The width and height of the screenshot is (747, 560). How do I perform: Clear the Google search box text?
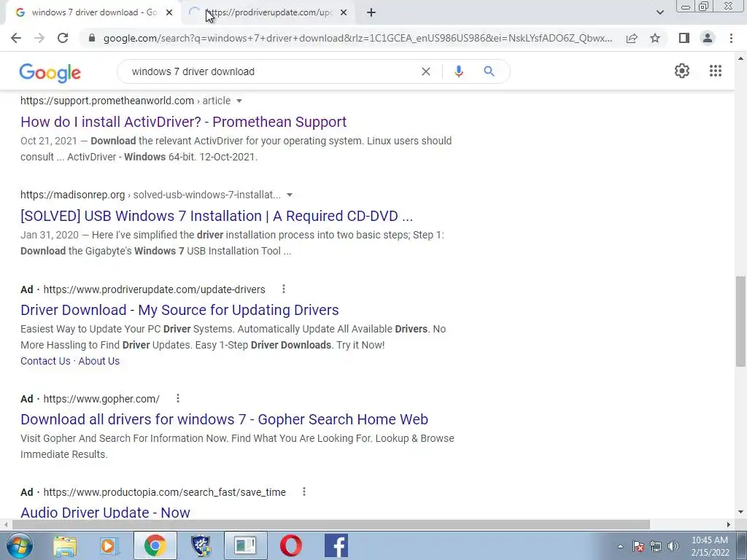point(426,71)
